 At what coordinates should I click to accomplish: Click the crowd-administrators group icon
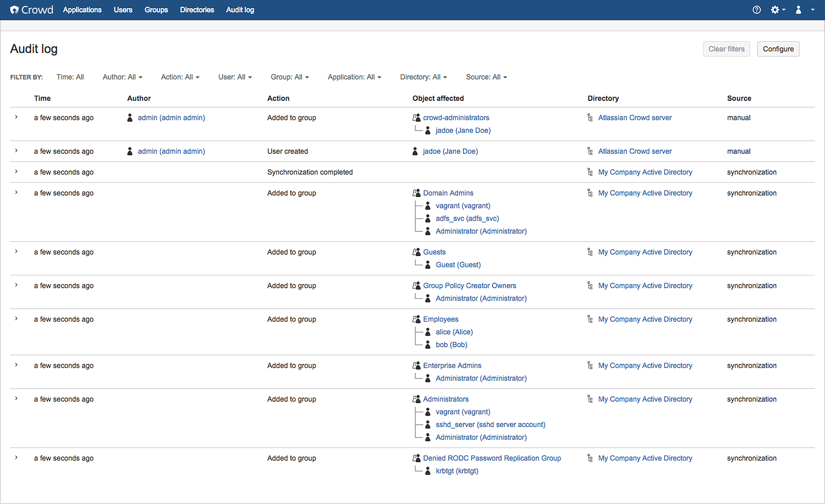pyautogui.click(x=416, y=118)
